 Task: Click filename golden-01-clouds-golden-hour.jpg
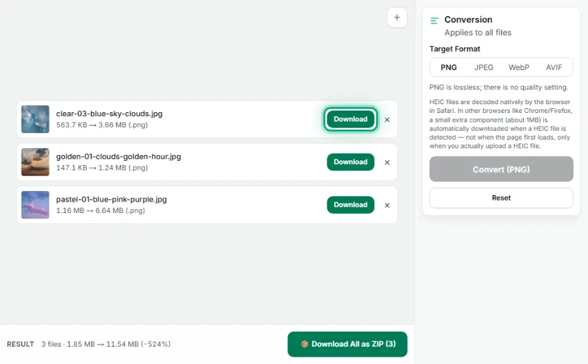118,156
